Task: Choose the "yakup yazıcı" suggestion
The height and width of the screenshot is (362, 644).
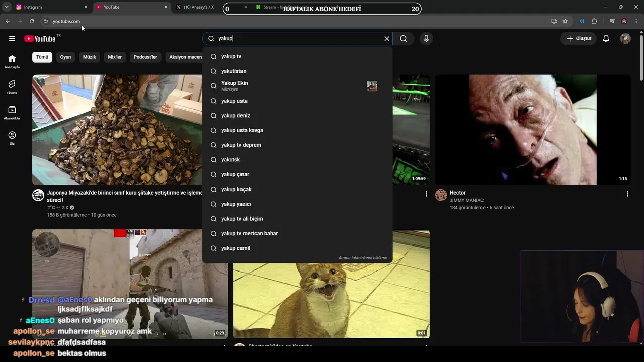Action: pyautogui.click(x=297, y=204)
